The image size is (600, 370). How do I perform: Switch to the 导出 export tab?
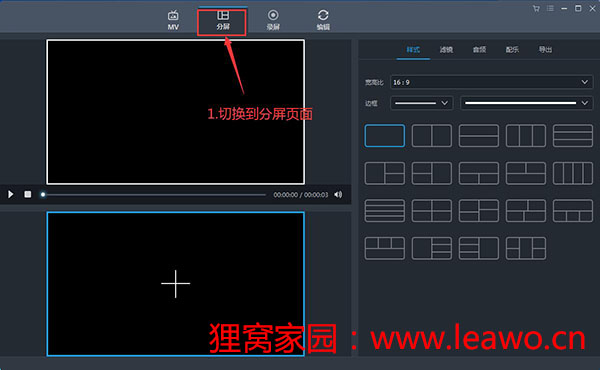545,50
